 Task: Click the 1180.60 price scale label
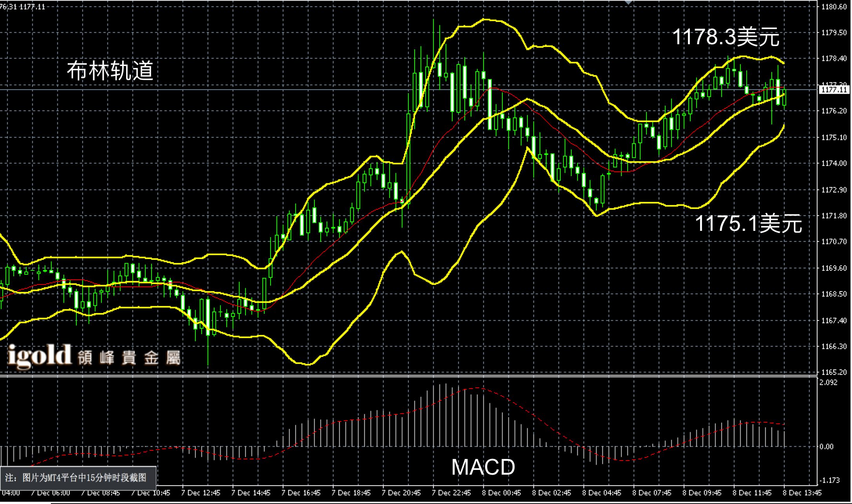point(834,7)
